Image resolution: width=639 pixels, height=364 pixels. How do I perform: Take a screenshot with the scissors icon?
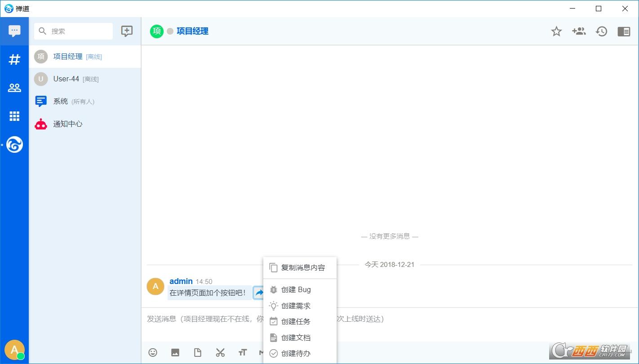point(220,353)
